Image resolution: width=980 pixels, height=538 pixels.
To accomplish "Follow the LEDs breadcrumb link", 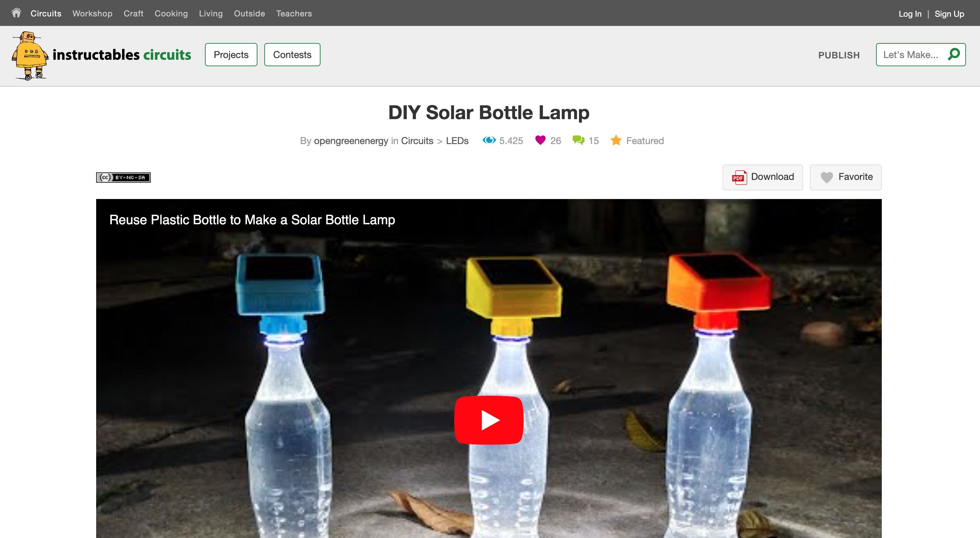I will click(457, 141).
